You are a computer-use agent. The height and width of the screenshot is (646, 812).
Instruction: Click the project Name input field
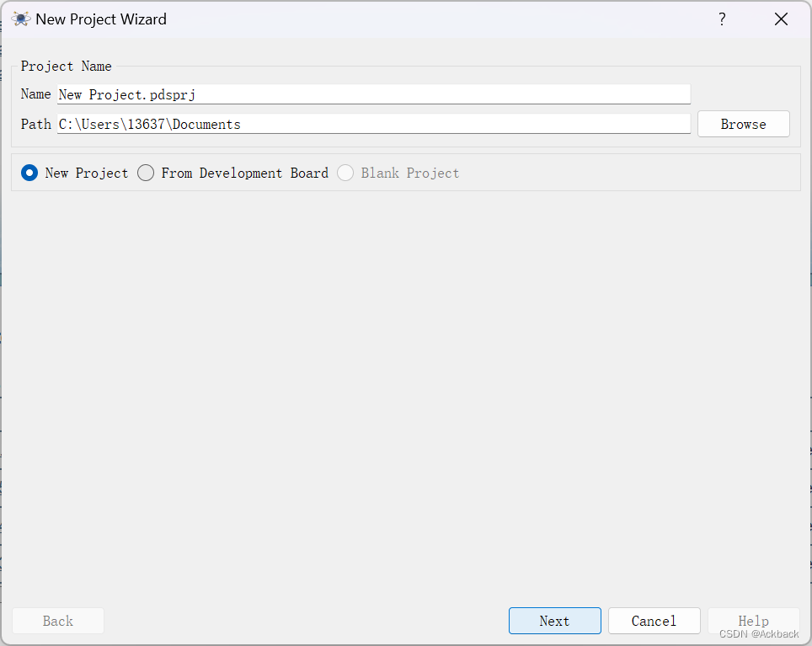point(373,94)
